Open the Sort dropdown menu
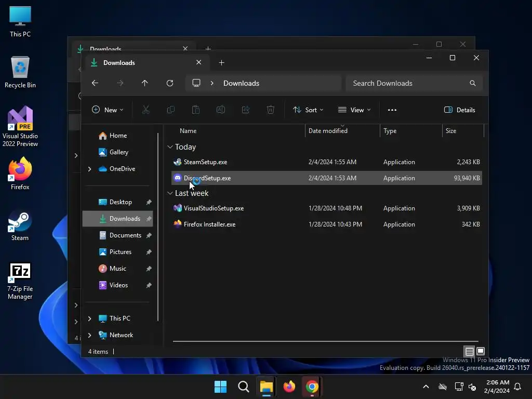 (308, 110)
